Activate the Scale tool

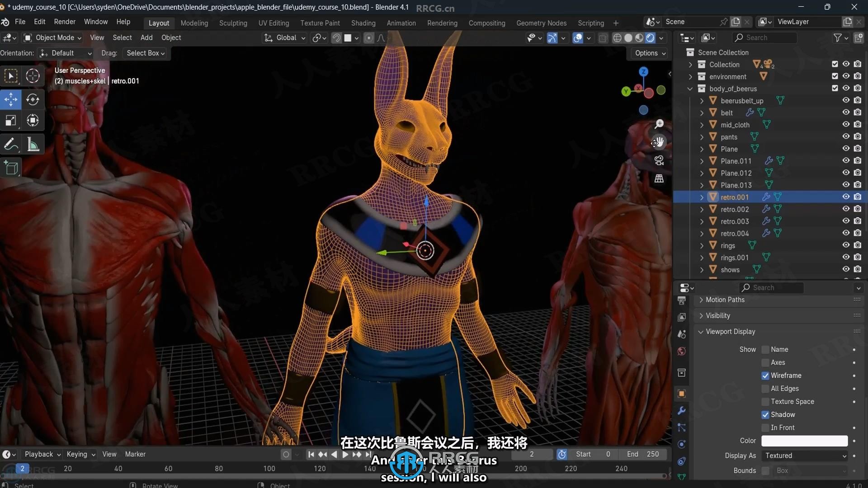pyautogui.click(x=11, y=121)
